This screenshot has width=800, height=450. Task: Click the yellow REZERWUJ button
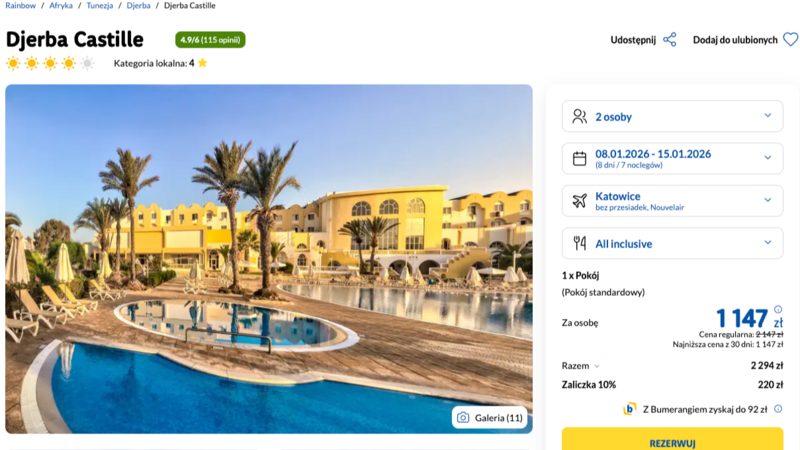pyautogui.click(x=672, y=440)
